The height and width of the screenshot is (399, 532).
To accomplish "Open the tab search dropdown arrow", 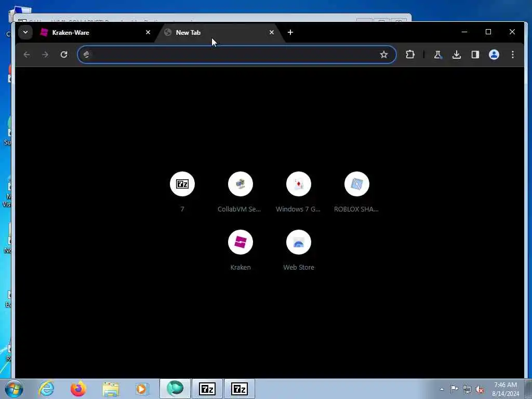I will coord(25,33).
